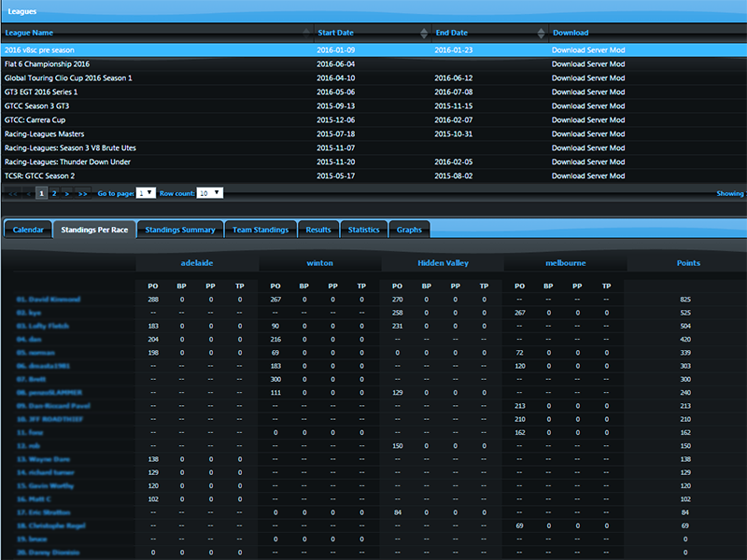Open the Statistics tab
The height and width of the screenshot is (560, 747).
click(363, 230)
